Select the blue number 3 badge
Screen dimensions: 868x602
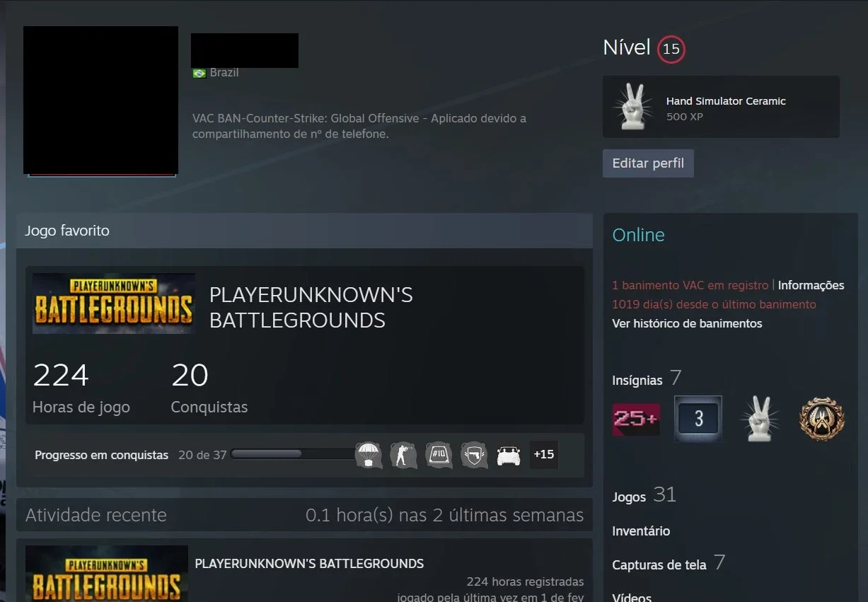tap(698, 419)
